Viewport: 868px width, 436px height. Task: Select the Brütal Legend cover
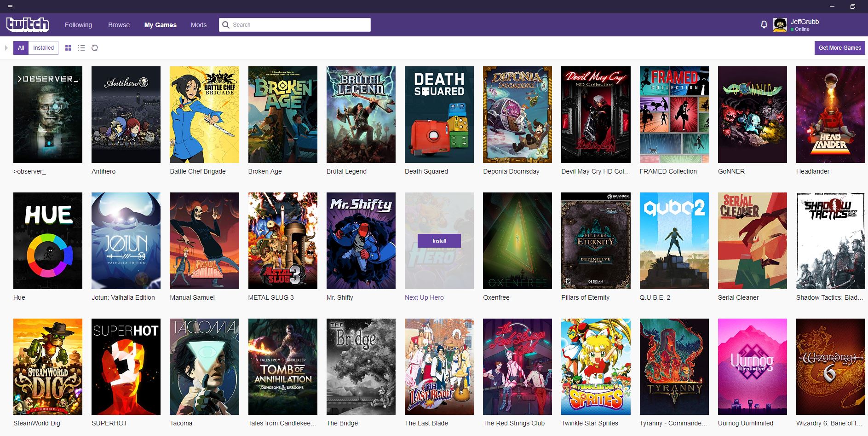(361, 115)
